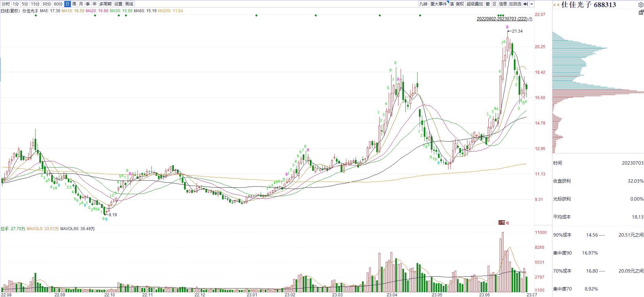The width and height of the screenshot is (644, 297).
Task: Switch to the 月 monthly tab
Action: click(81, 4)
